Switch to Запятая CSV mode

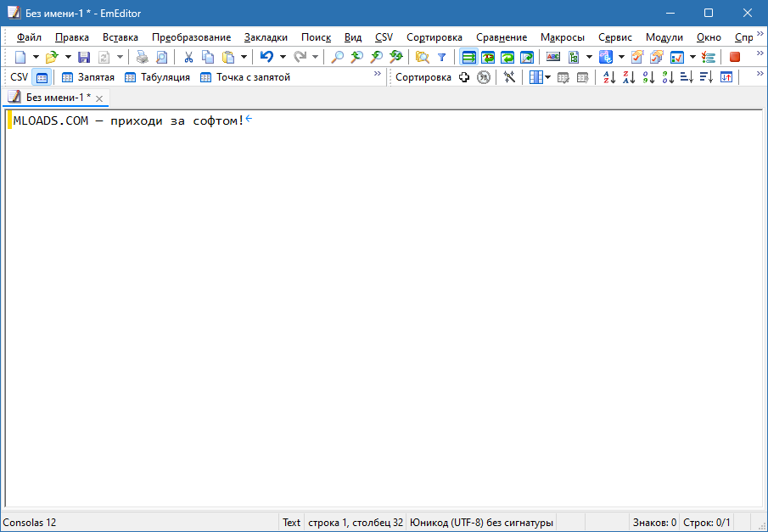88,77
